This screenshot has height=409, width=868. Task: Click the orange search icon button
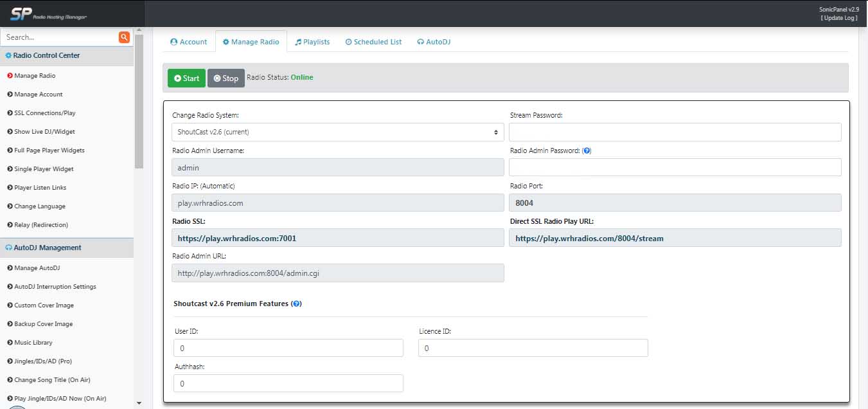124,37
